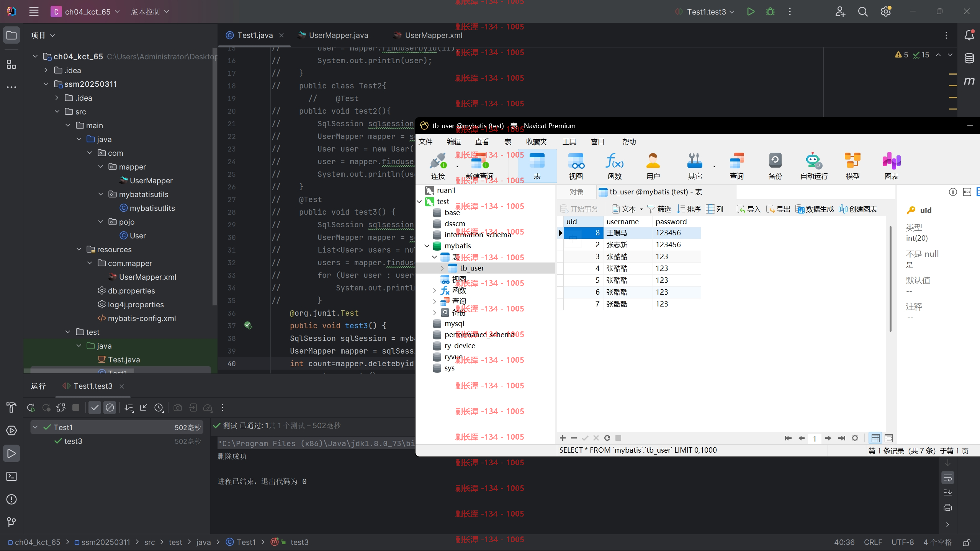Open Test1.test3 run configuration dropdown
Image resolution: width=980 pixels, height=551 pixels.
pyautogui.click(x=704, y=12)
